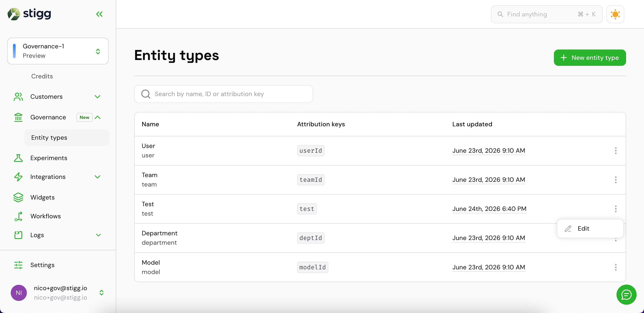Collapse the Governance section chevron

click(x=98, y=117)
